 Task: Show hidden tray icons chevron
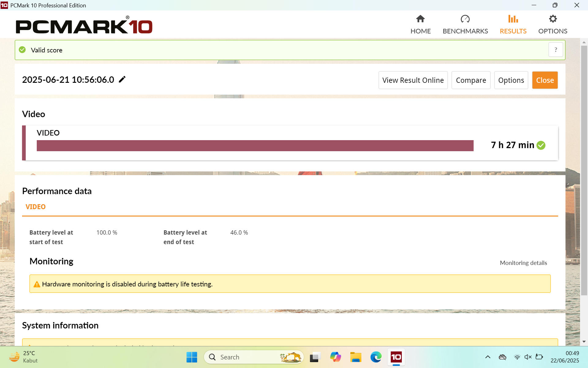tap(488, 357)
